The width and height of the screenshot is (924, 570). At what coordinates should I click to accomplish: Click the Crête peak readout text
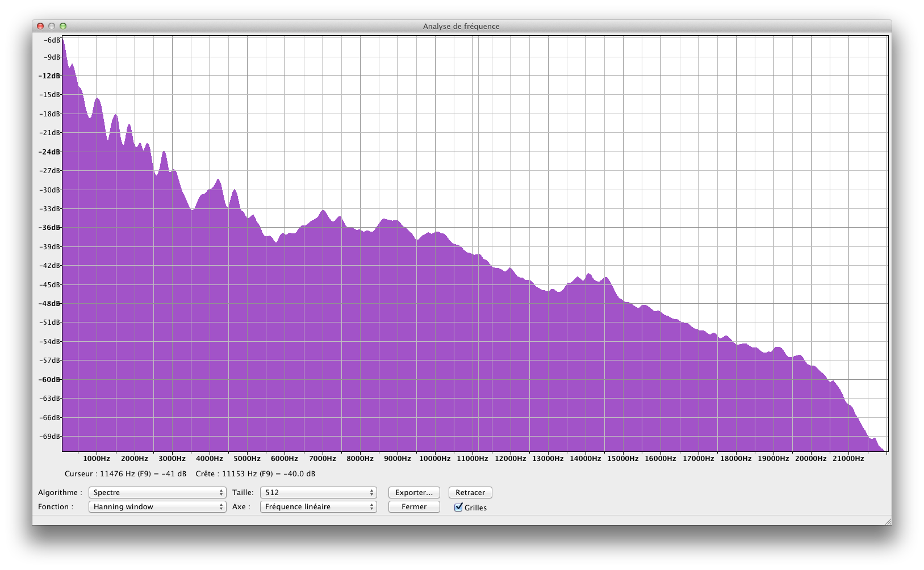tap(256, 473)
